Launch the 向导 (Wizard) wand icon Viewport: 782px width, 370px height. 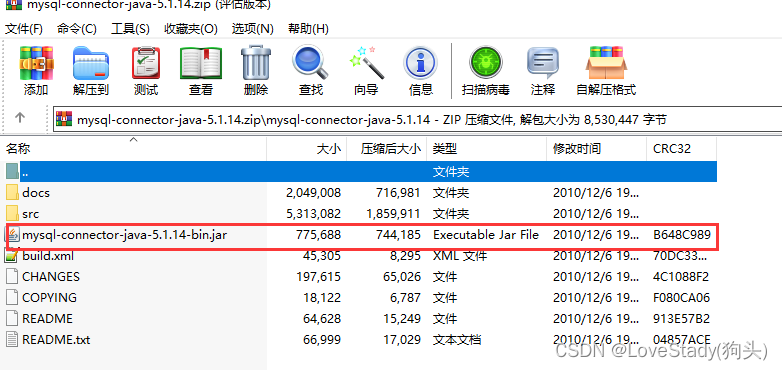click(367, 70)
